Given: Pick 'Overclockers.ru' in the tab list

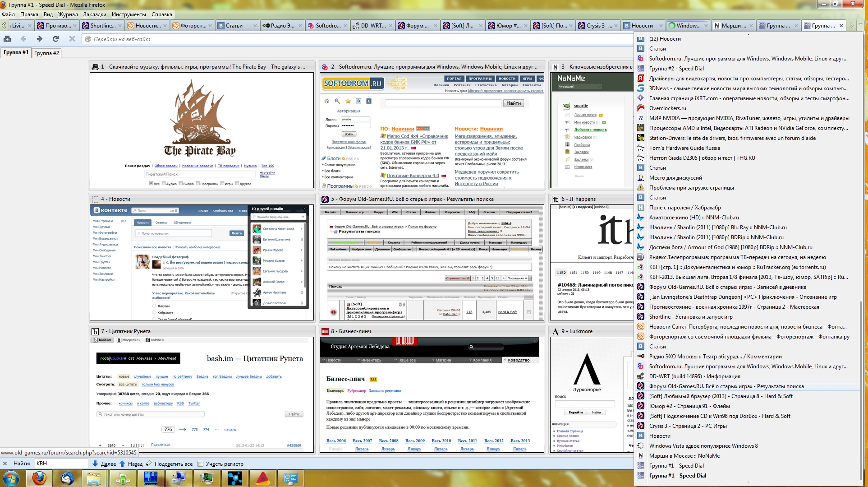Looking at the screenshot, I should 748,108.
